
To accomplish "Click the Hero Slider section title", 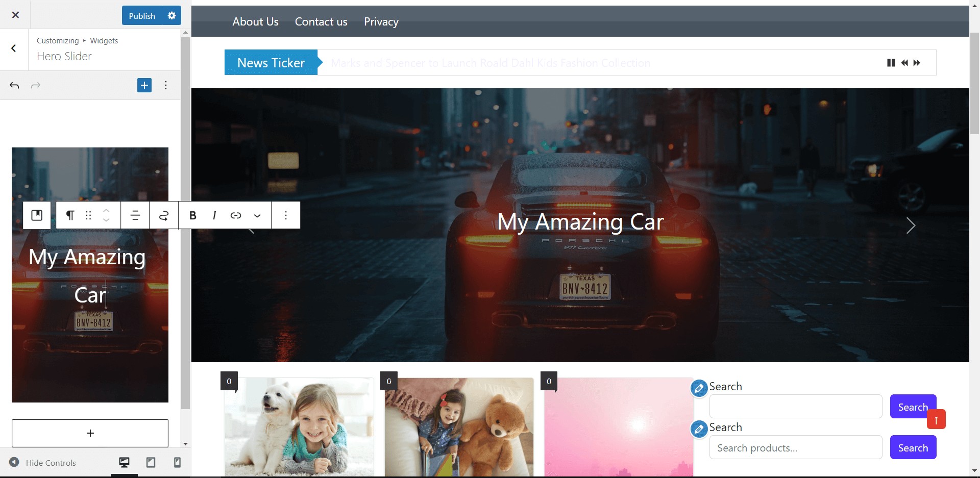I will click(x=64, y=56).
